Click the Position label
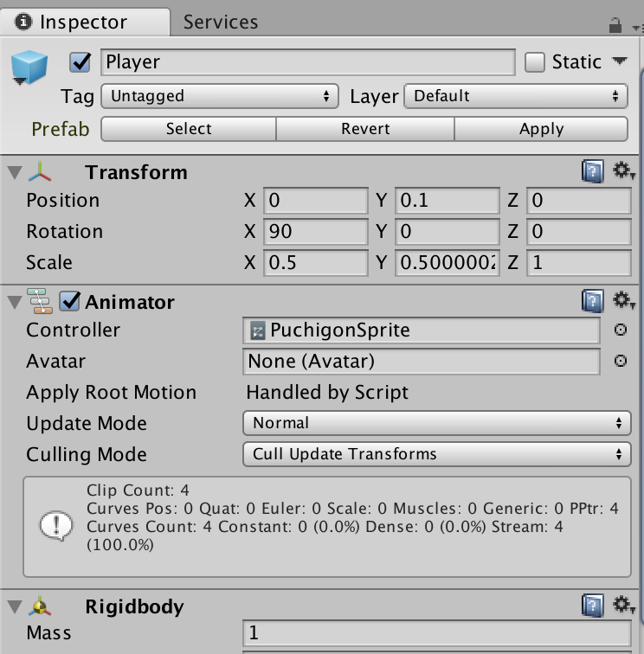The width and height of the screenshot is (644, 654). 63,201
